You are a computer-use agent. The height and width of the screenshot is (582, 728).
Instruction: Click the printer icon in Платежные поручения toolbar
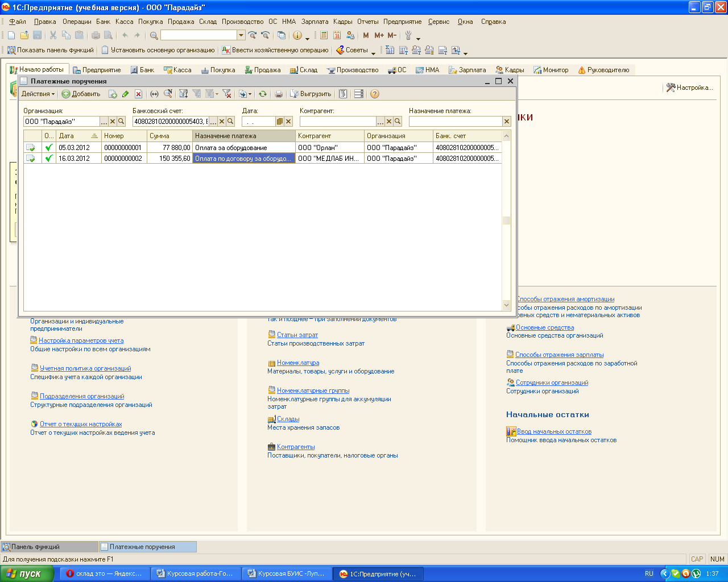278,94
